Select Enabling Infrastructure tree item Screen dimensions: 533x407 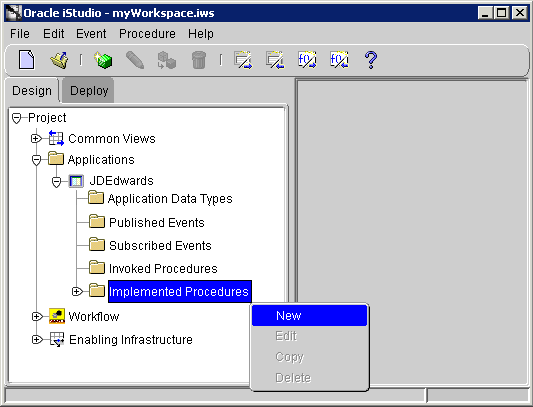[x=131, y=339]
